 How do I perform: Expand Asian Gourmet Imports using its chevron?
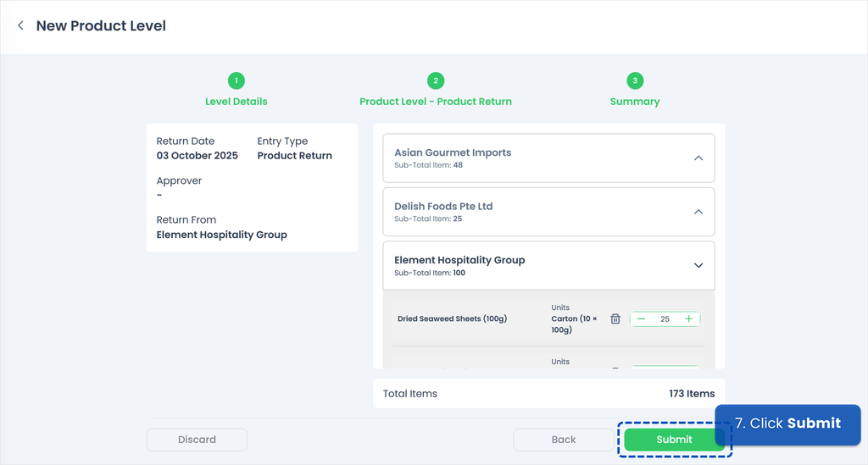[x=698, y=158]
